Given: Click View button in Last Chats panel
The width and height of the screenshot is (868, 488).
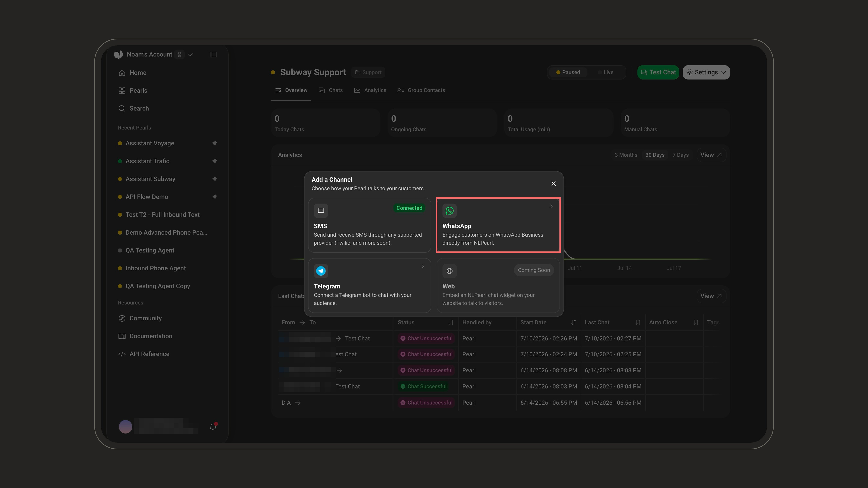Looking at the screenshot, I should pos(711,296).
